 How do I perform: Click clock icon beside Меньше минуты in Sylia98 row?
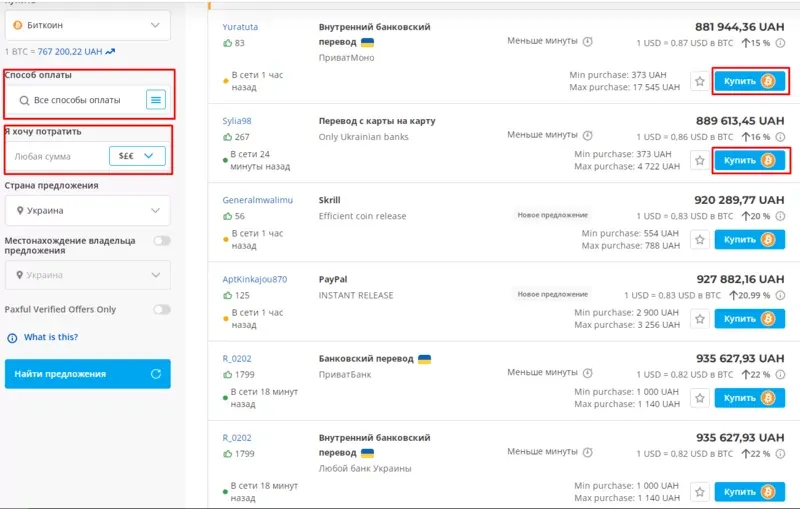point(588,135)
